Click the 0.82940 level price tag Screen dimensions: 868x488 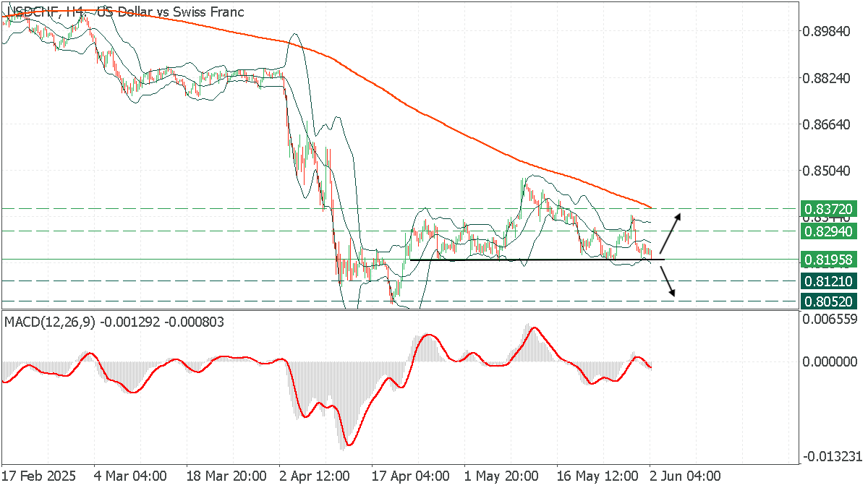click(830, 231)
